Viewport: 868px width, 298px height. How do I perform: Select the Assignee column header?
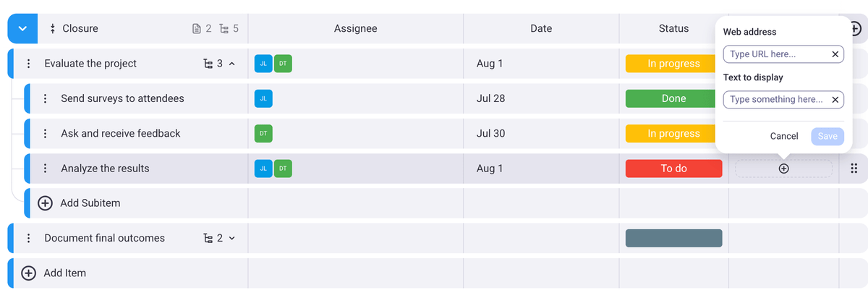coord(355,29)
